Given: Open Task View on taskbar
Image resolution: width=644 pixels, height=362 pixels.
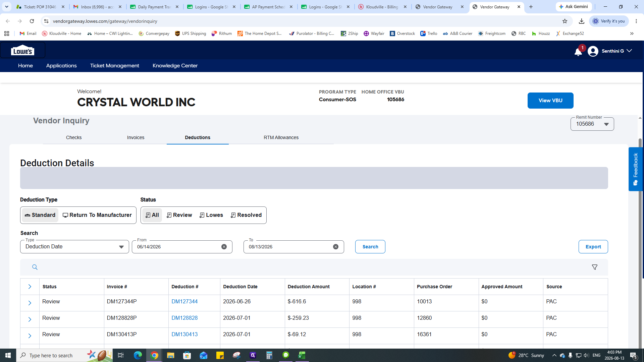Looking at the screenshot, I should tap(121, 355).
